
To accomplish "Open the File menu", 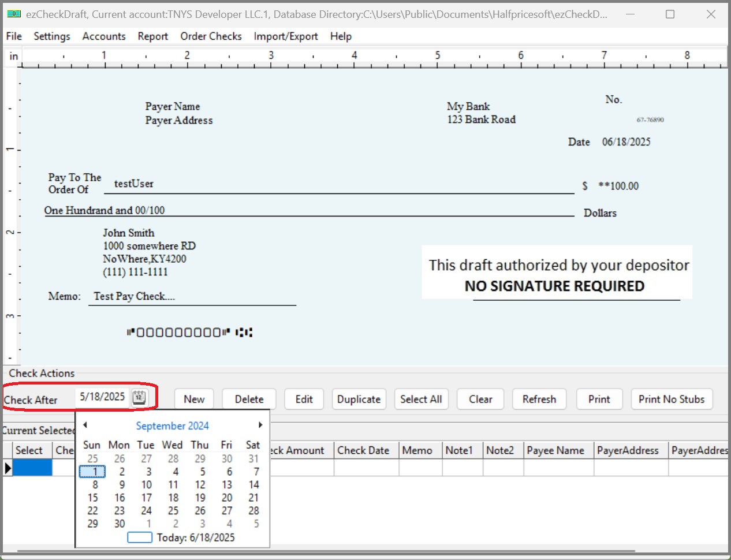I will pyautogui.click(x=14, y=36).
